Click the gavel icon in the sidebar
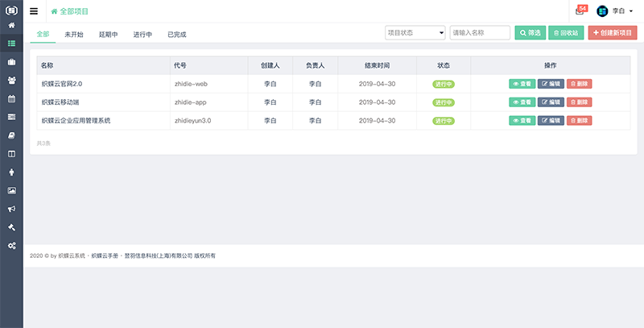Screen dimensions: 644x328 coord(11,226)
